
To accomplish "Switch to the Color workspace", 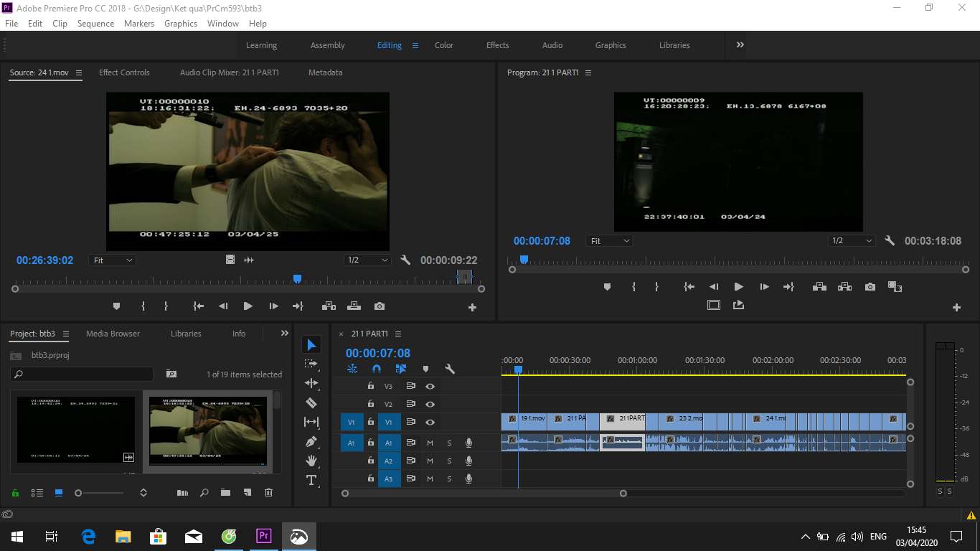I will (x=444, y=45).
